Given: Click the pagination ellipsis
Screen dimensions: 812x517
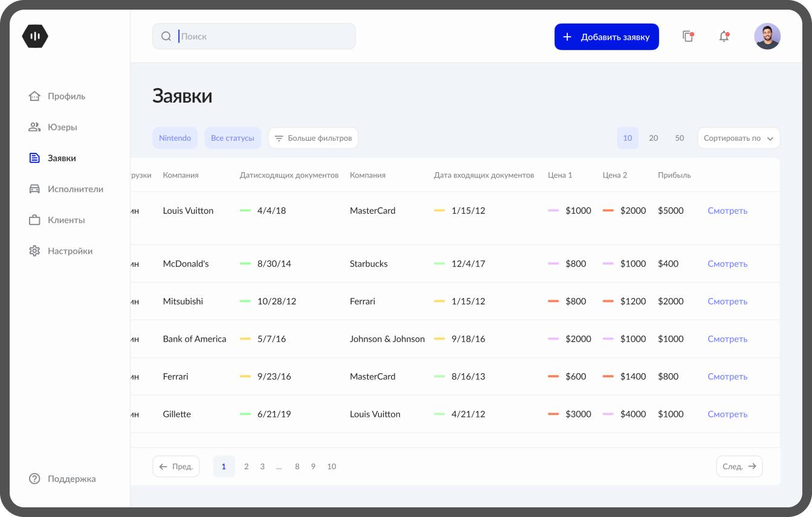Looking at the screenshot, I should [279, 467].
